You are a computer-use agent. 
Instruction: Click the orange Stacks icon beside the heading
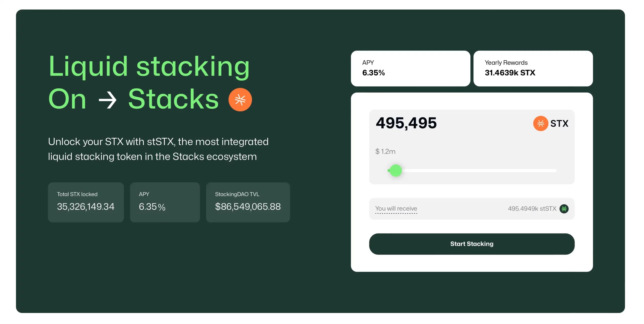(240, 99)
